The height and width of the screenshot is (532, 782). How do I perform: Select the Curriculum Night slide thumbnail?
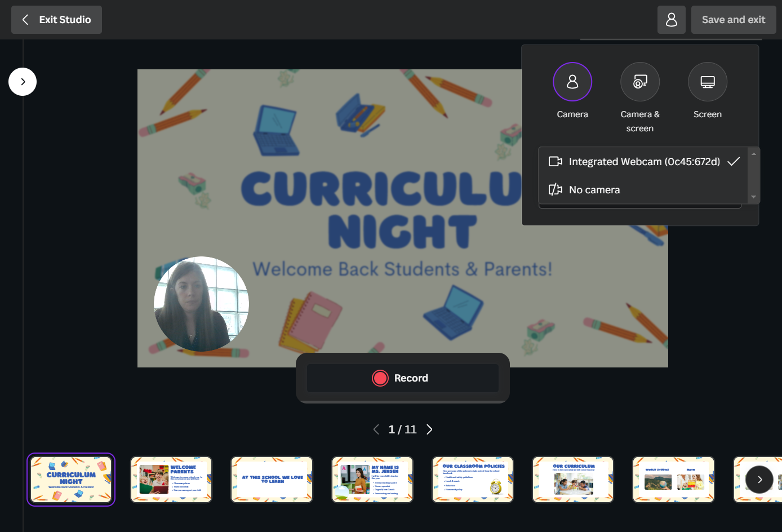(71, 480)
